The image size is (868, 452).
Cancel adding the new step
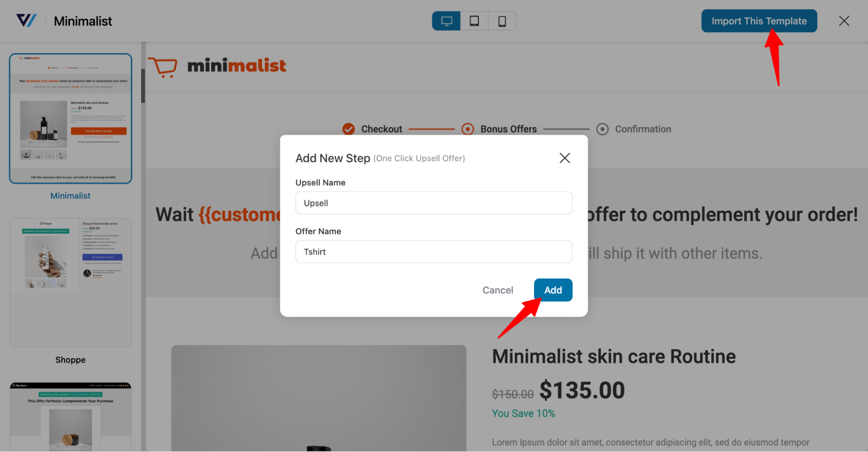point(498,290)
